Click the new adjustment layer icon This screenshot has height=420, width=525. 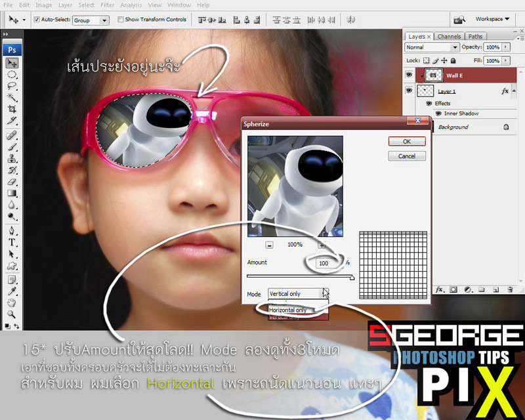pyautogui.click(x=468, y=289)
